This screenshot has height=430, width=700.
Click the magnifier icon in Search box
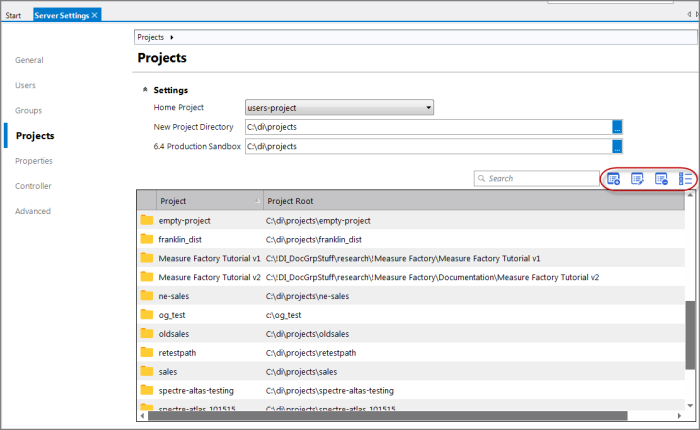pos(481,178)
